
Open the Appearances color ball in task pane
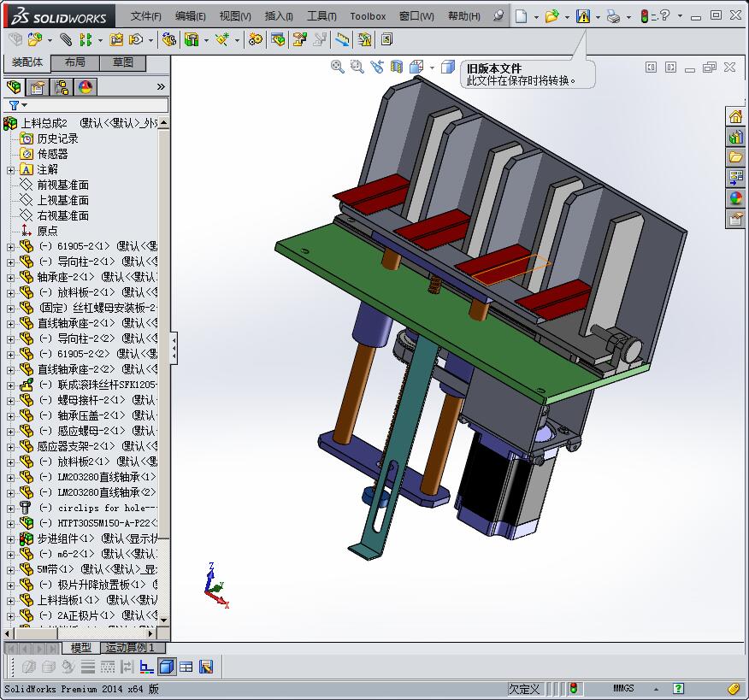click(x=735, y=198)
